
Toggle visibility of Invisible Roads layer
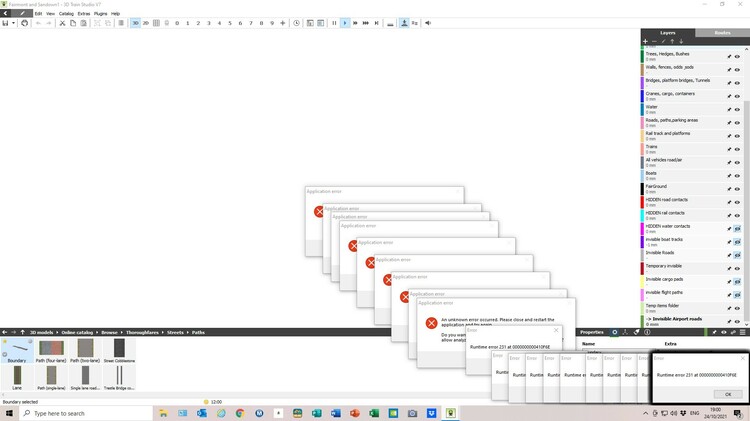737,255
